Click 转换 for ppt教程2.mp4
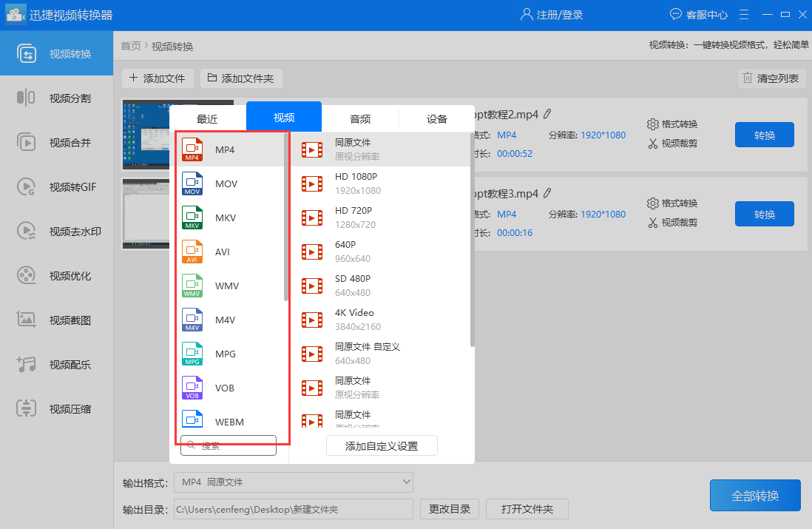The width and height of the screenshot is (812, 529). coord(765,135)
